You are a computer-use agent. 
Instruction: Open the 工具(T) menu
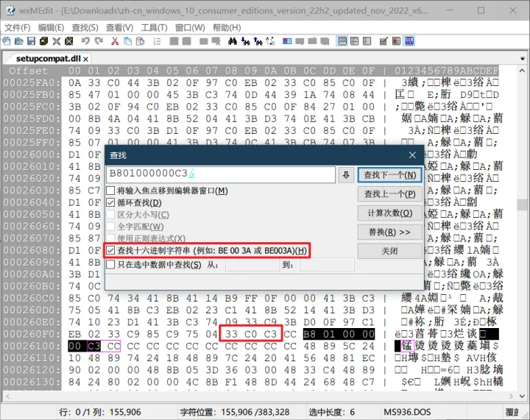tap(154, 28)
